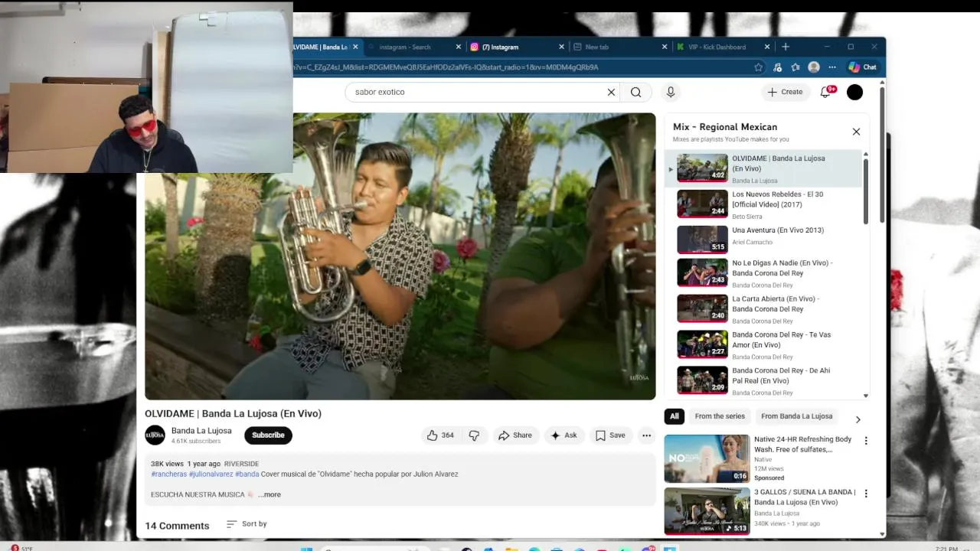Click the main video player area
Image resolution: width=980 pixels, height=551 pixels.
[400, 256]
